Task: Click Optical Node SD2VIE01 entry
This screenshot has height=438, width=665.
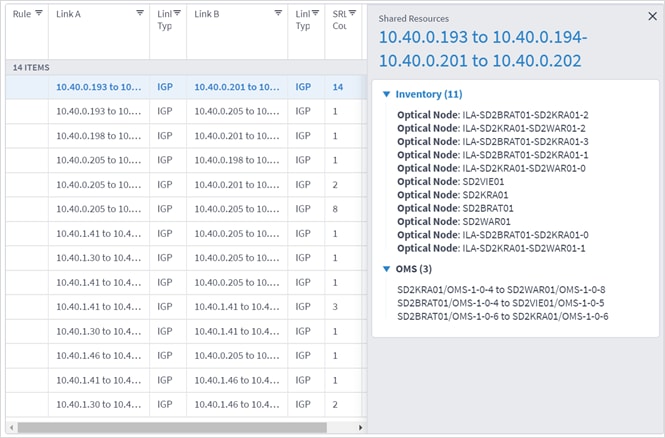Action: coord(450,181)
